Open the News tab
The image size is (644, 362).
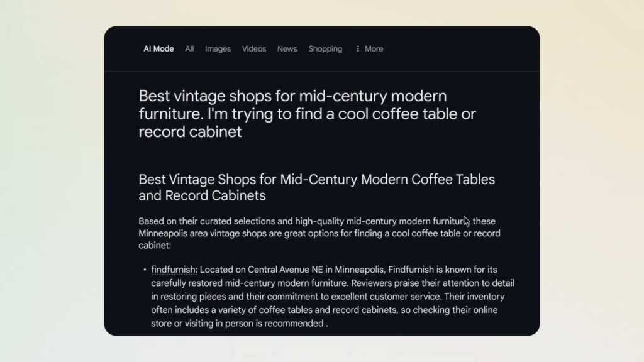click(x=287, y=49)
